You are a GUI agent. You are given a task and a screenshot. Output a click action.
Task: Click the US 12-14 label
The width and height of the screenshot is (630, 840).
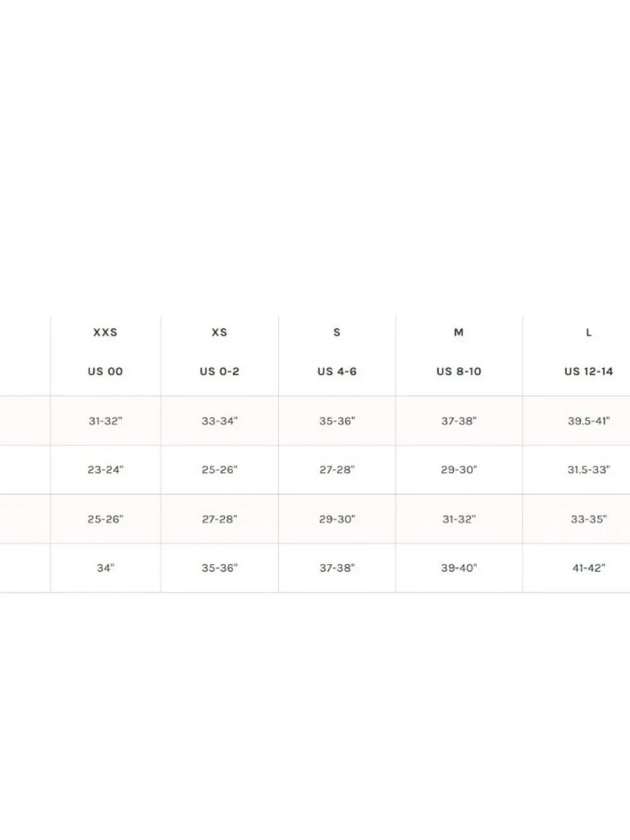click(x=588, y=371)
